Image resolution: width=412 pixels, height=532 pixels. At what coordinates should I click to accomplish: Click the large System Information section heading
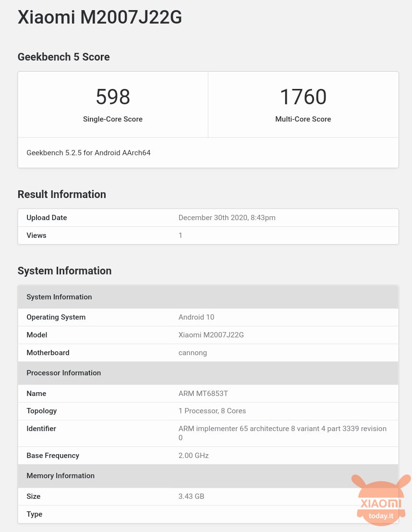click(64, 271)
